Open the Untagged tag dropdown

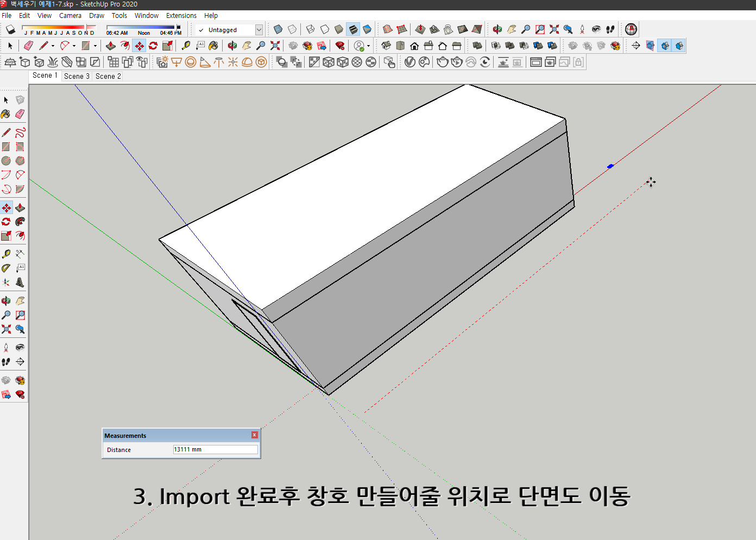click(259, 30)
